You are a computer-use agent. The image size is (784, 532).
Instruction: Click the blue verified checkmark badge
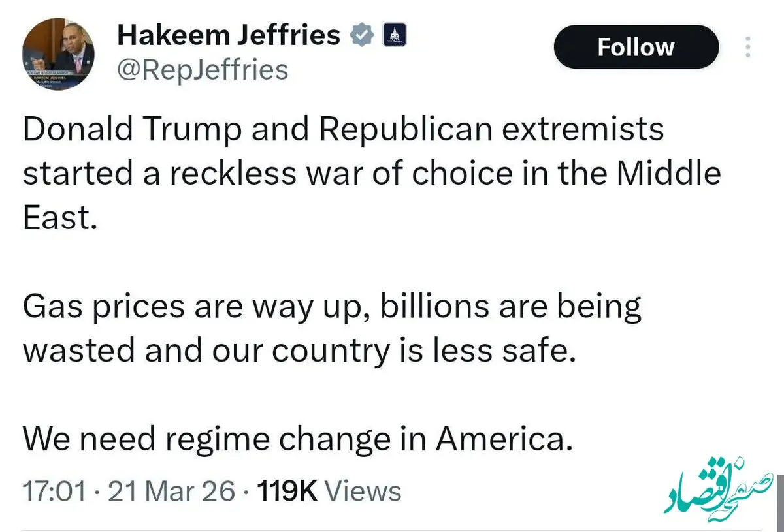[361, 35]
